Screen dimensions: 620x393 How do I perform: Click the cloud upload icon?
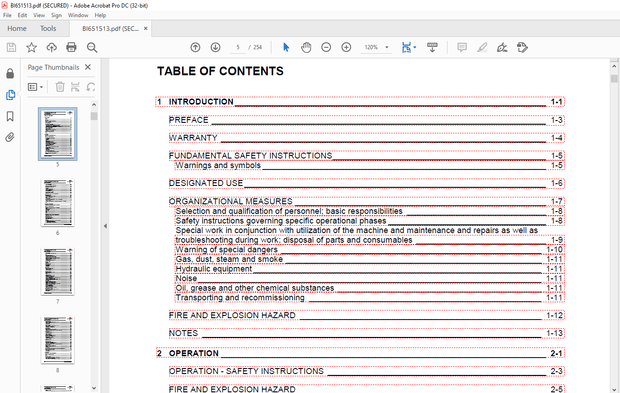(51, 48)
